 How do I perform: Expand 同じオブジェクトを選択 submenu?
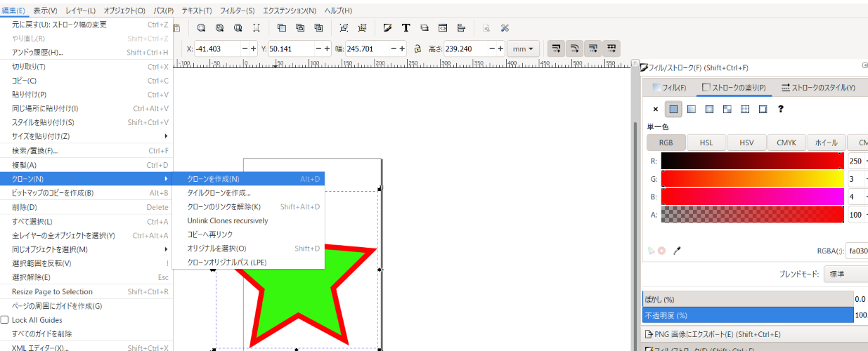click(x=86, y=249)
